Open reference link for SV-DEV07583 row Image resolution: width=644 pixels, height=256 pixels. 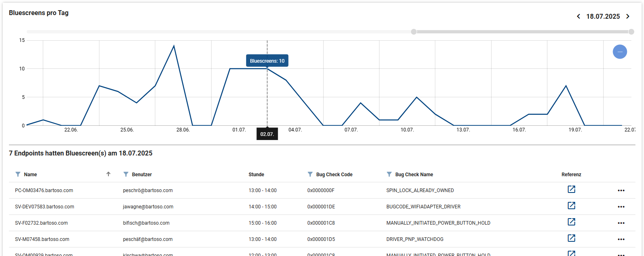[x=571, y=206]
